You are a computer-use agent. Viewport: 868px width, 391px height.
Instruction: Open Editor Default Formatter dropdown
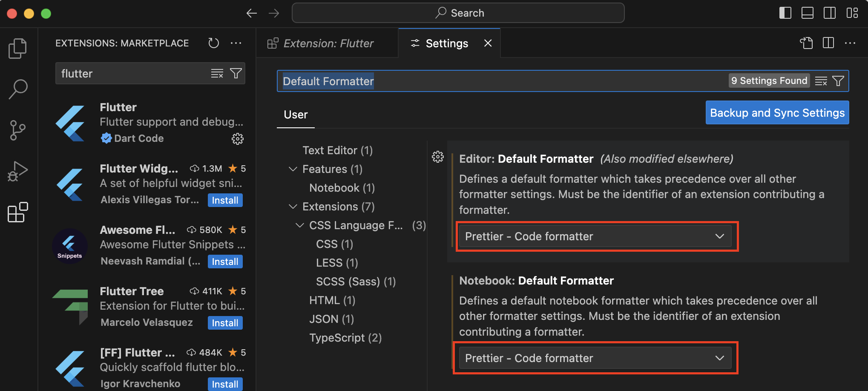point(595,236)
